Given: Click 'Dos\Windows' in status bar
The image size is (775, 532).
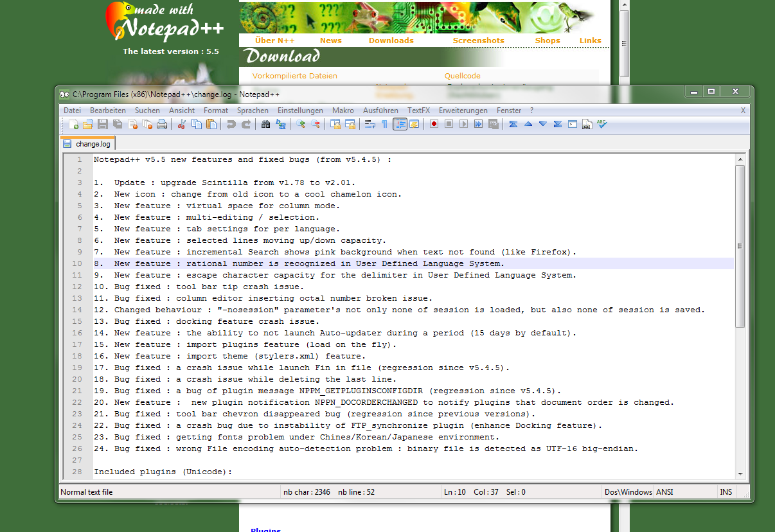Looking at the screenshot, I should [628, 492].
